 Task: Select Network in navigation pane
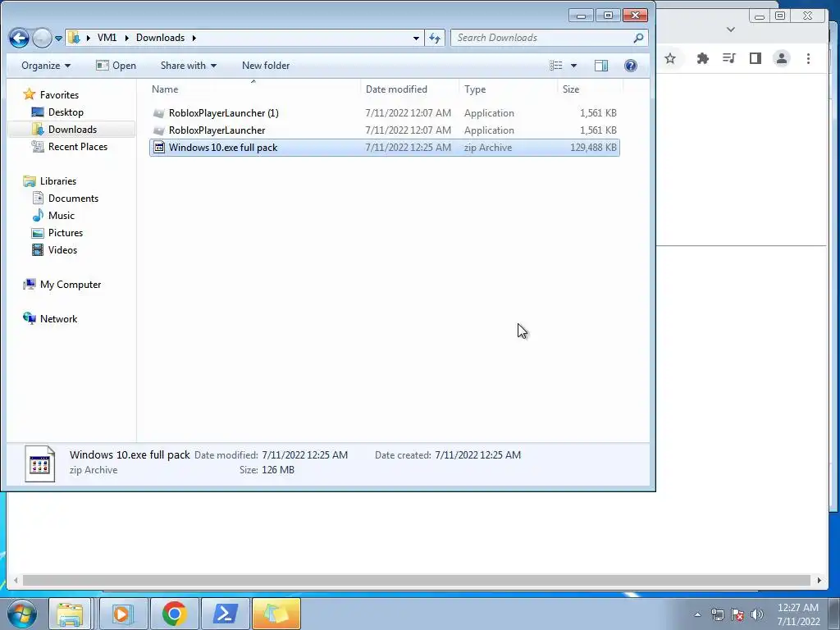(x=58, y=319)
